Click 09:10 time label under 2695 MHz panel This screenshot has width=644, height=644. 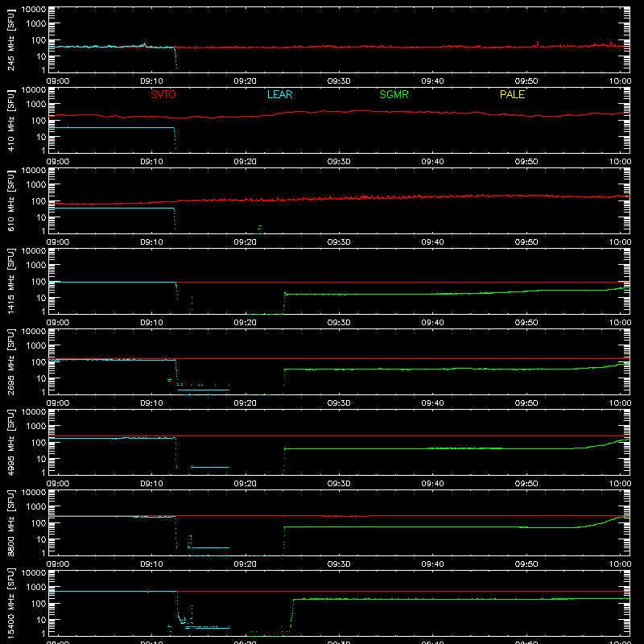151,403
